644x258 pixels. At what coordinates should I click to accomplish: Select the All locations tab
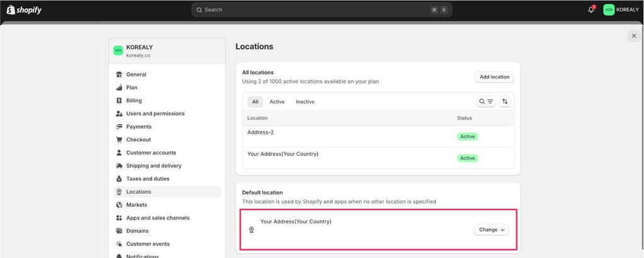255,101
